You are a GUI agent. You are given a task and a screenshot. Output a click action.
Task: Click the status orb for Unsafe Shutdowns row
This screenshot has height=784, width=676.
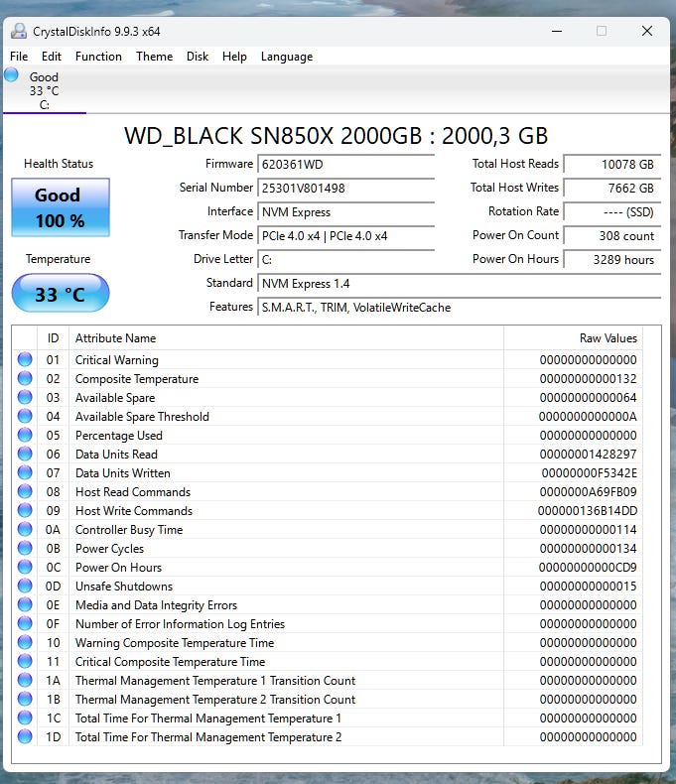25,586
